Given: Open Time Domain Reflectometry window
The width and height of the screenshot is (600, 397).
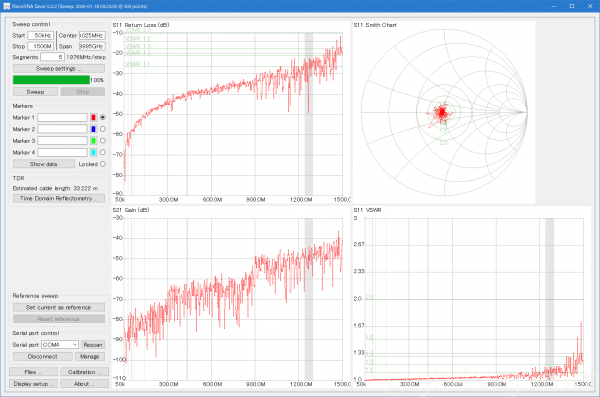Looking at the screenshot, I should (x=59, y=198).
